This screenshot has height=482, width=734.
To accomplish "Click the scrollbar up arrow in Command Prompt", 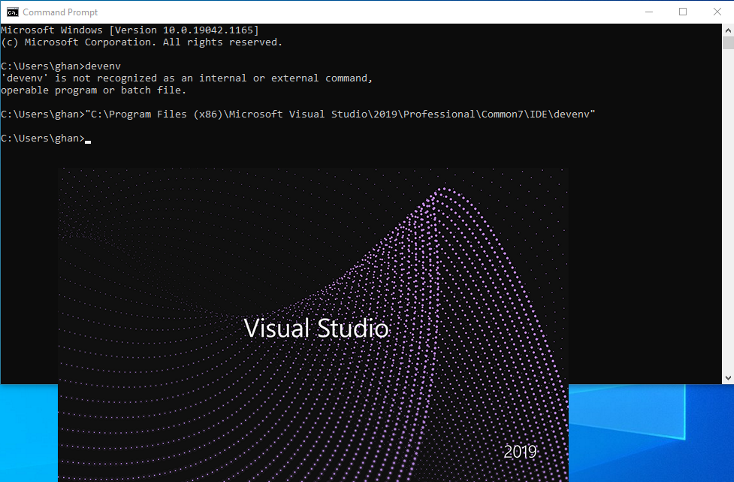I will tap(728, 30).
